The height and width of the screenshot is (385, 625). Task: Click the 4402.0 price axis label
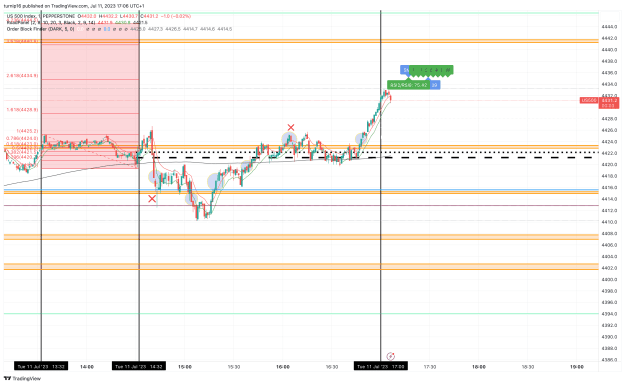[609, 268]
